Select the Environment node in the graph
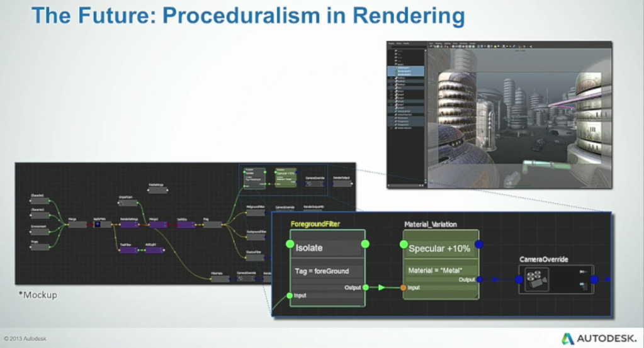 (x=40, y=230)
